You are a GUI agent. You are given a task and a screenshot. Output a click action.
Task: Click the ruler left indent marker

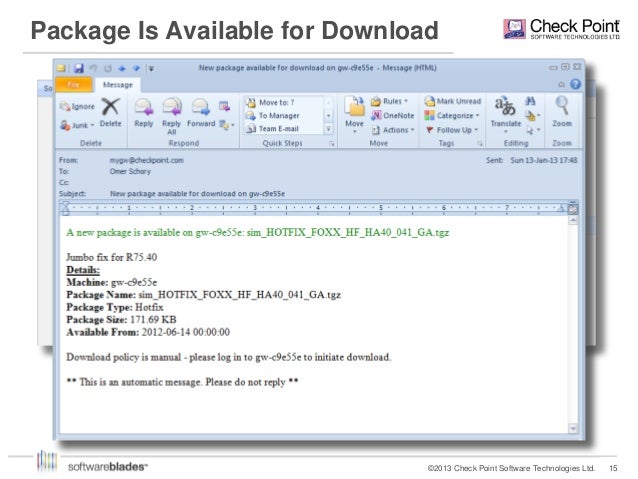coord(65,209)
